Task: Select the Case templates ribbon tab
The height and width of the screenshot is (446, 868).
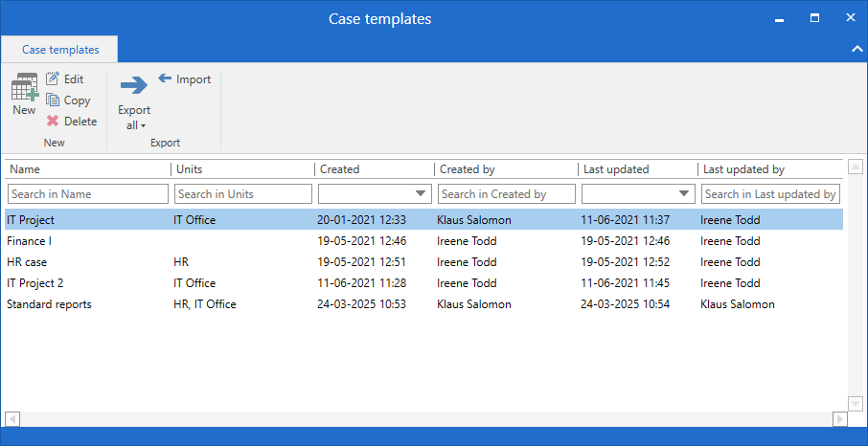Action: (59, 50)
